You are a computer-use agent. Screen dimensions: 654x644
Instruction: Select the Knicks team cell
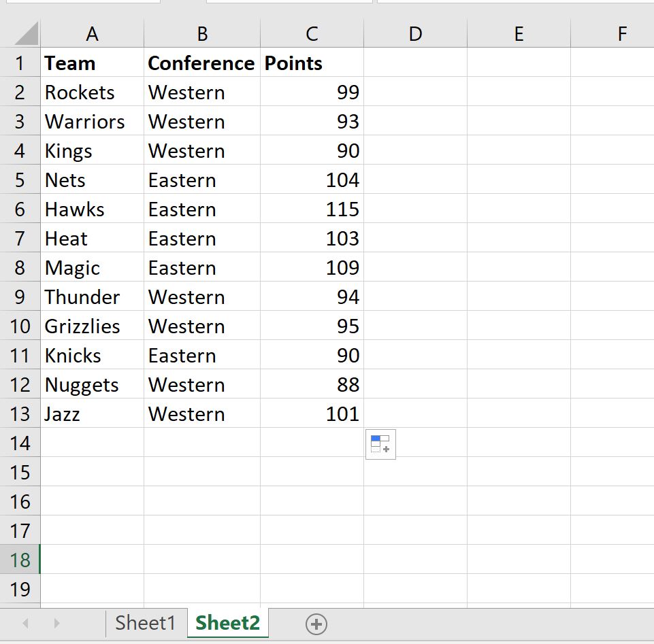click(92, 355)
